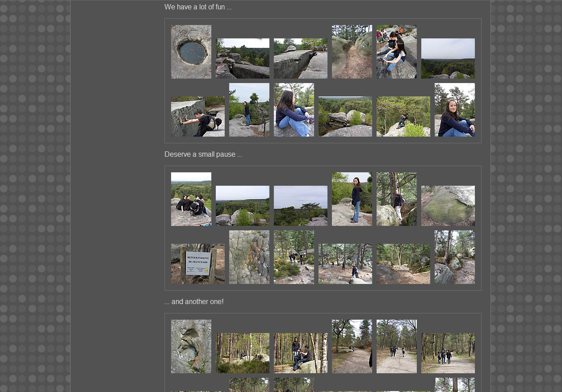Select forest horizon under gray sky thumbnail, first gallery
The image size is (562, 392).
(448, 58)
